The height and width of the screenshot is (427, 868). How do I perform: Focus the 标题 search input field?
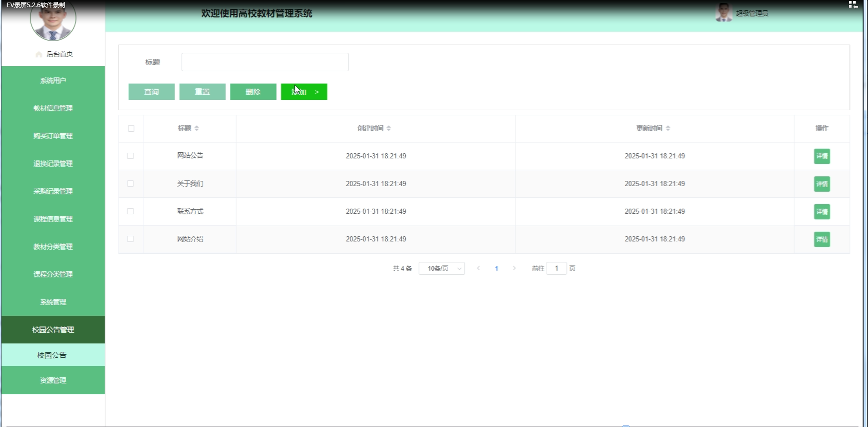tap(265, 62)
